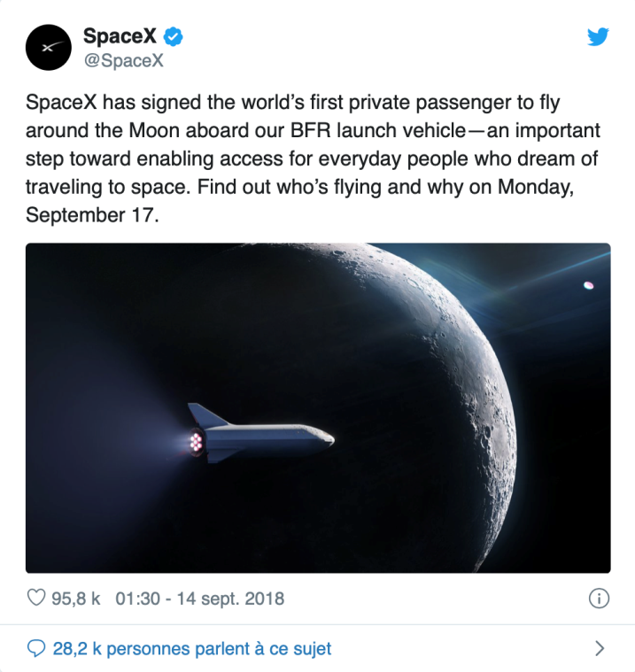The image size is (635, 672).
Task: Open the SpaceX display name link
Action: pos(120,35)
